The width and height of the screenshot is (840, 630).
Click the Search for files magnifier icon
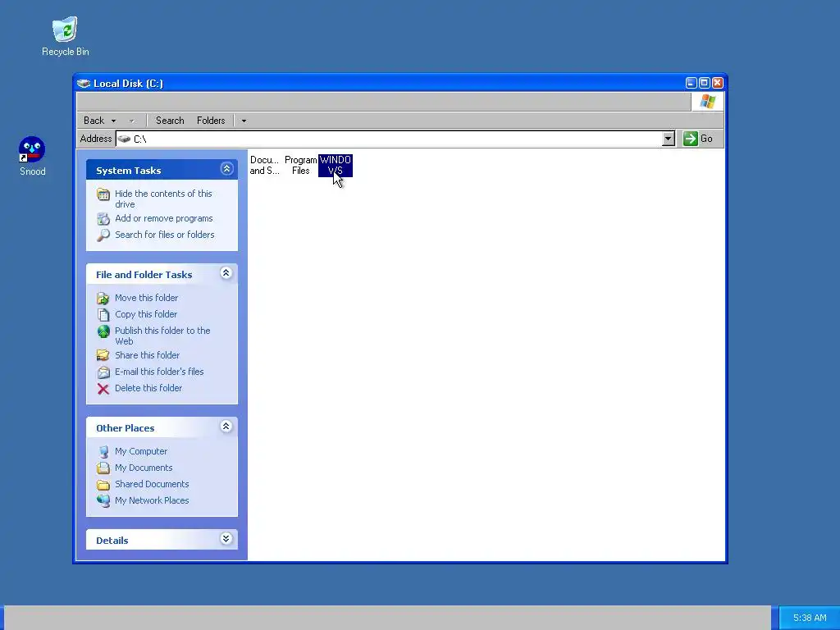(x=103, y=235)
